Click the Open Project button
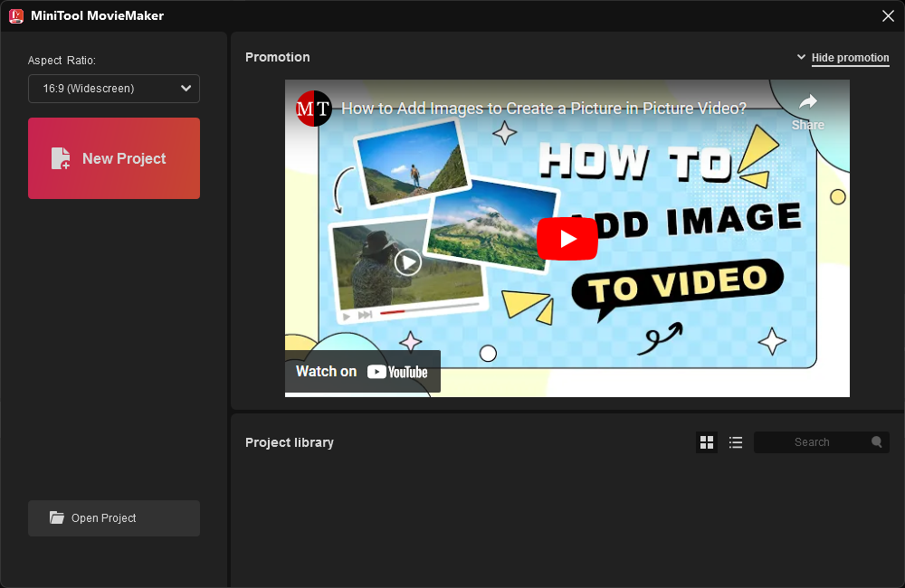The width and height of the screenshot is (905, 588). (x=114, y=518)
